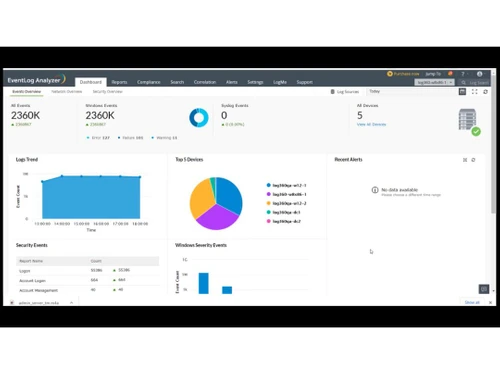Image resolution: width=500 pixels, height=375 pixels.
Task: Click the orange slice of devices pie
Action: coord(201,199)
